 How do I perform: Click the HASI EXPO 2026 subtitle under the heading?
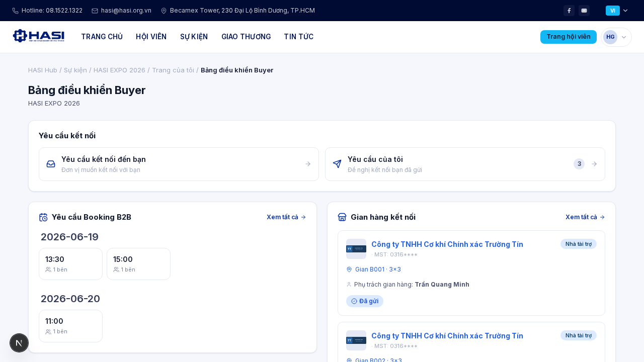[54, 104]
